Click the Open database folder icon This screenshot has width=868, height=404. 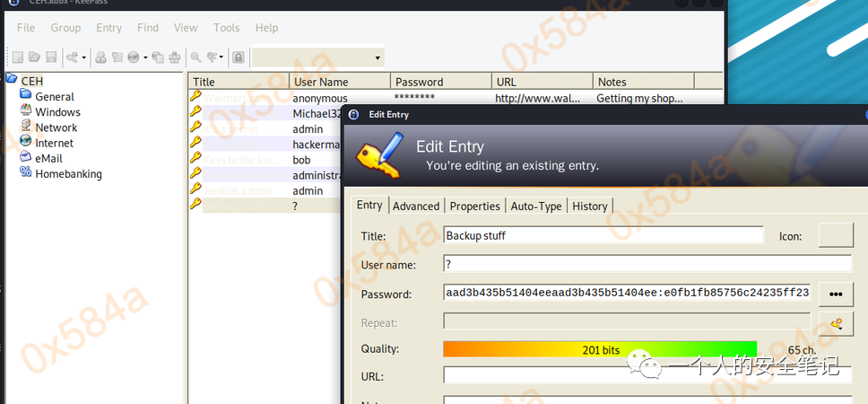[x=34, y=57]
